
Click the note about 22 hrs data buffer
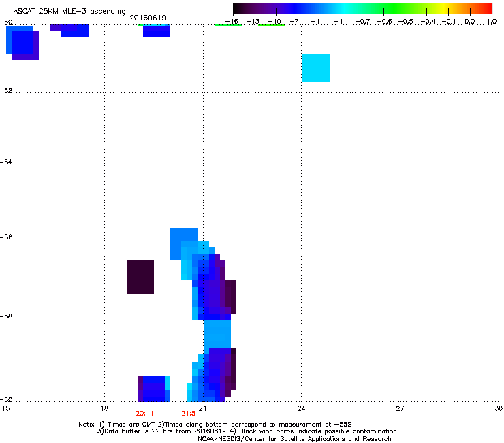[247, 431]
